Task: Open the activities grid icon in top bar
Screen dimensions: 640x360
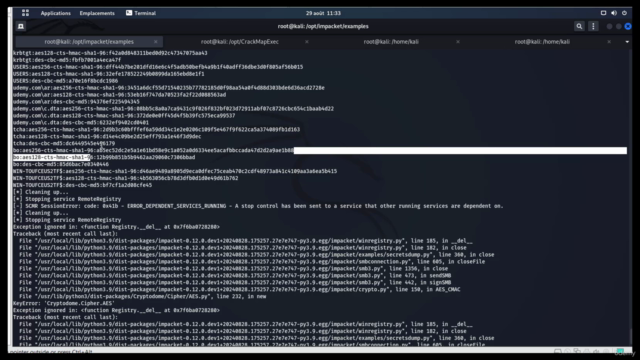Action: 25,13
